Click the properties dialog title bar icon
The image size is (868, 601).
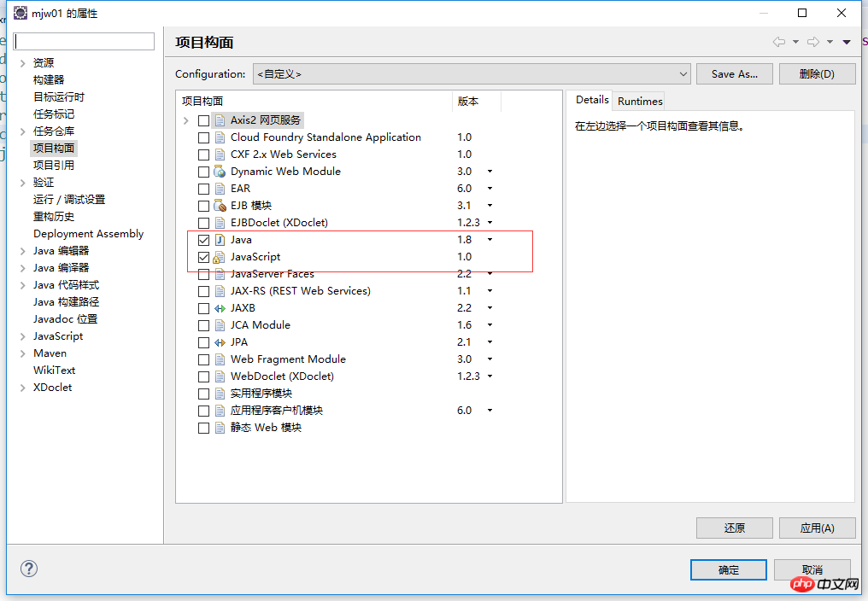[21, 13]
